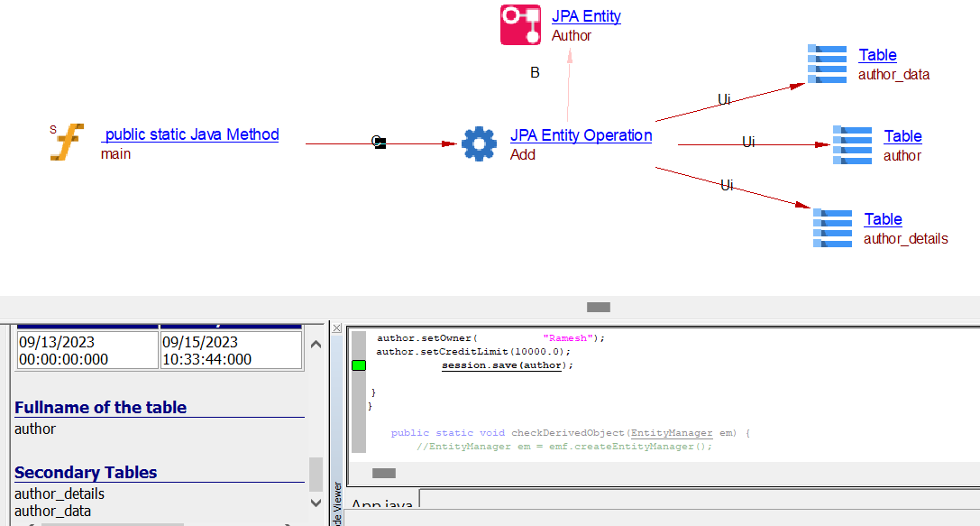
Task: Open the public static Java Method link
Action: click(190, 134)
